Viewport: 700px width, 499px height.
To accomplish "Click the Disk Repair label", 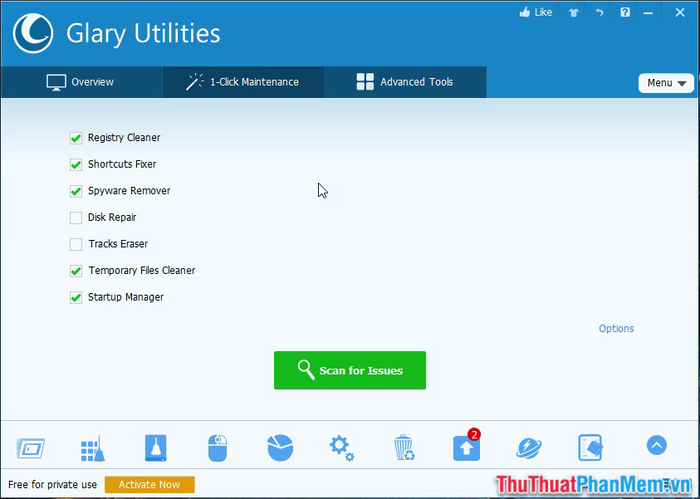I will point(112,217).
